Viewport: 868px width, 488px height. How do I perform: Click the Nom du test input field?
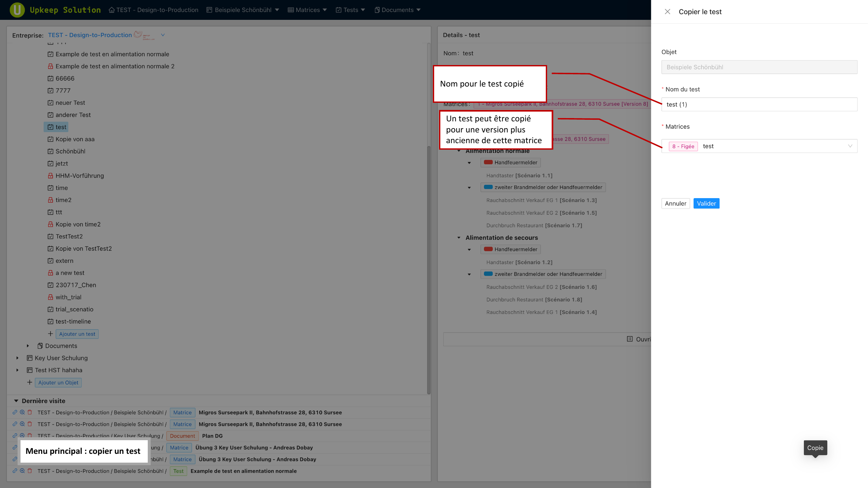click(759, 104)
